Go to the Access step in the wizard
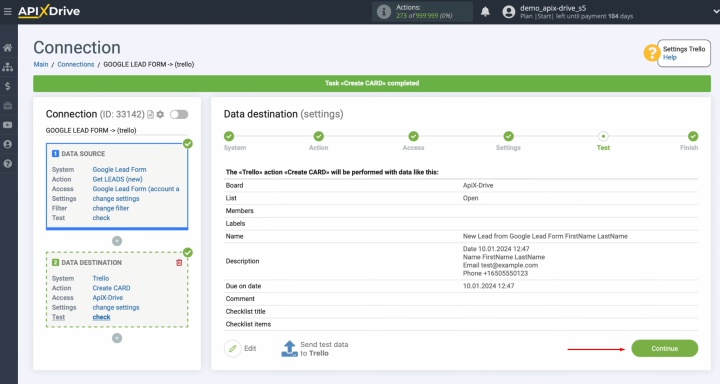This screenshot has height=384, width=720. tap(413, 141)
